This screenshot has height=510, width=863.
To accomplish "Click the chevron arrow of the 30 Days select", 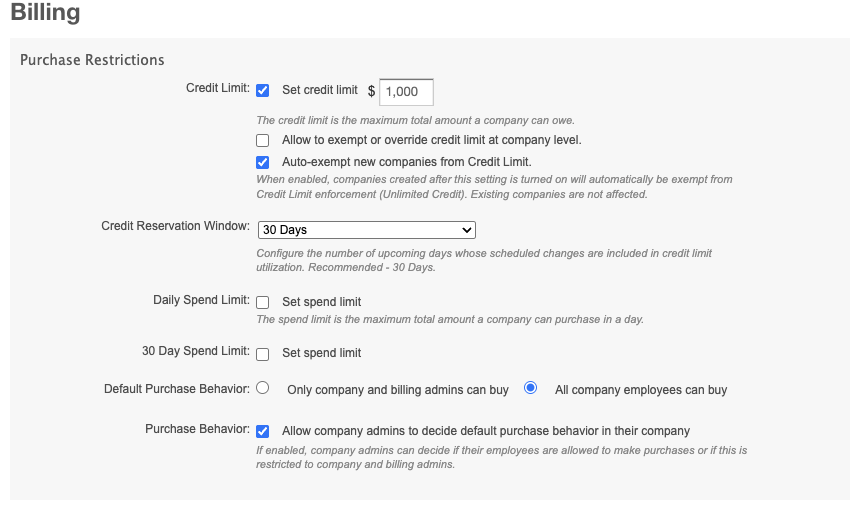I will click(467, 230).
